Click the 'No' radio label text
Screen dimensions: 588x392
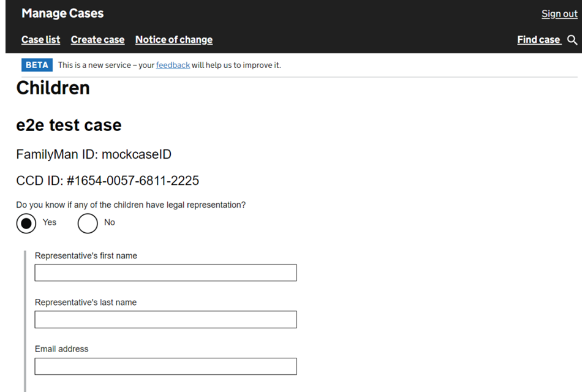110,222
